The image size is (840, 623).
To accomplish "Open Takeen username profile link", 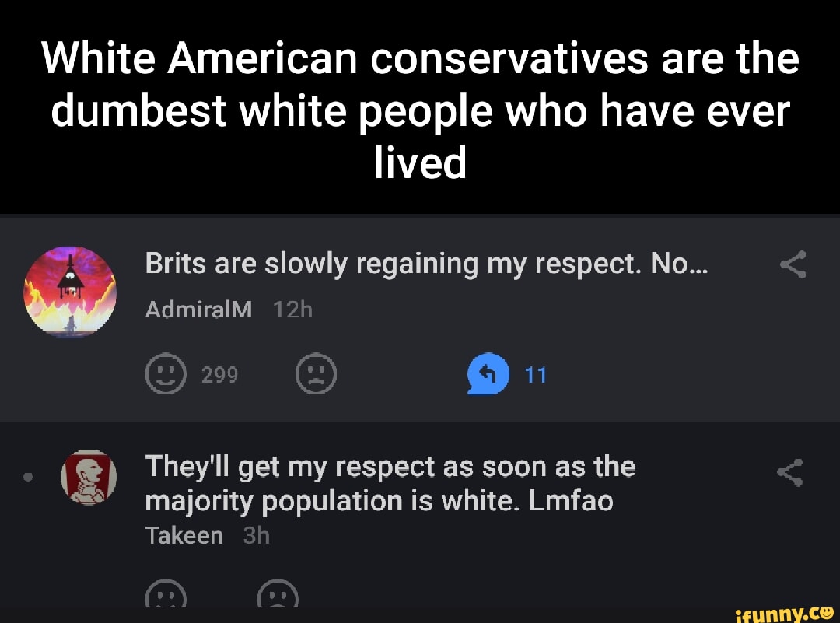I will [184, 535].
